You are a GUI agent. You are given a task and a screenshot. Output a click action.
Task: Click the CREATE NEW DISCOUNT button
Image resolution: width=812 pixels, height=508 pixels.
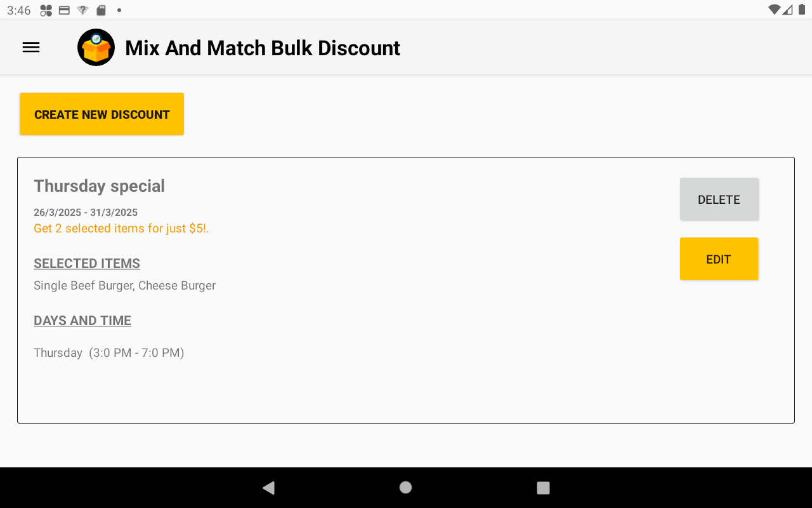pyautogui.click(x=101, y=114)
